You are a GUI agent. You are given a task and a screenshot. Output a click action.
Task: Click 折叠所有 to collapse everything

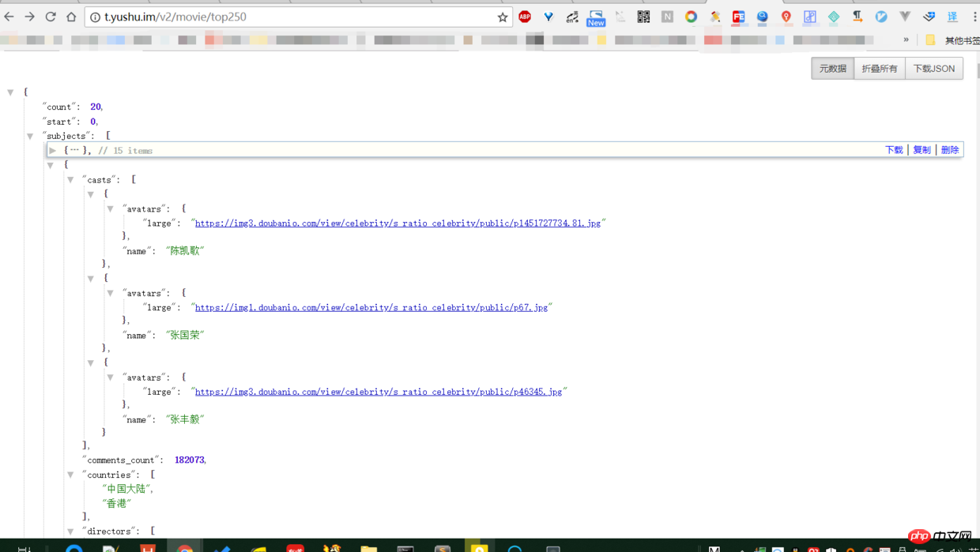pos(880,69)
